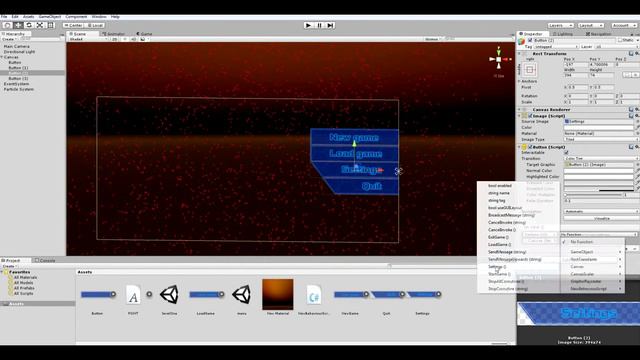640x360 pixels.
Task: Open the Component menu
Action: coord(76,17)
